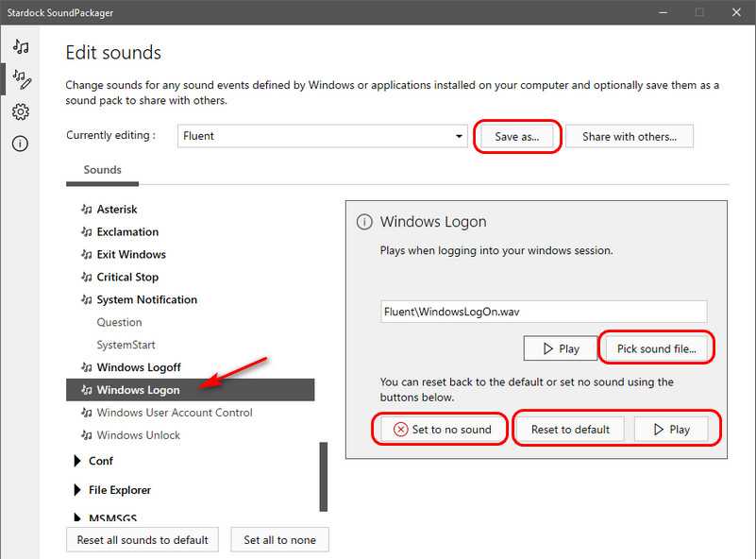The width and height of the screenshot is (756, 559).
Task: Click Pick sound file... button
Action: click(656, 348)
